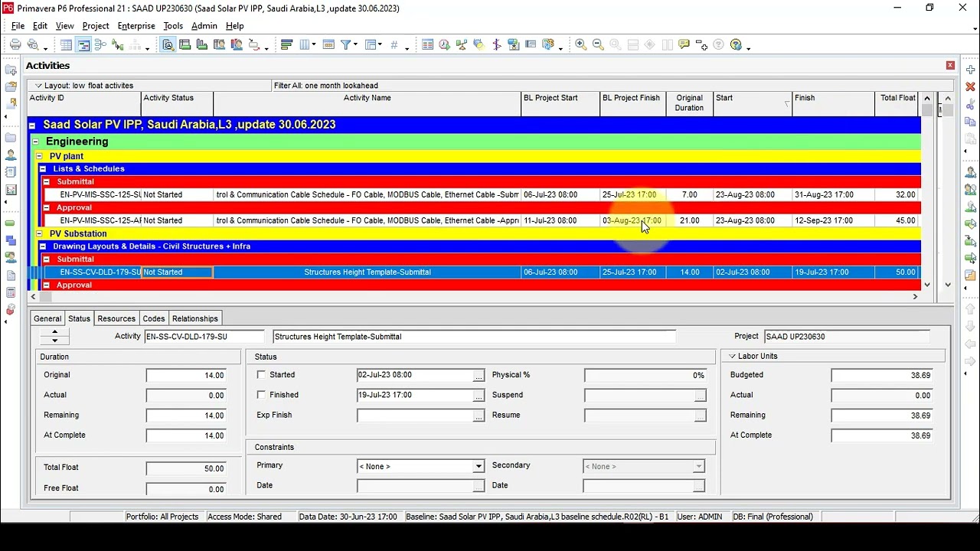The image size is (980, 551).
Task: Collapse the Labor Units chevron
Action: click(x=732, y=357)
